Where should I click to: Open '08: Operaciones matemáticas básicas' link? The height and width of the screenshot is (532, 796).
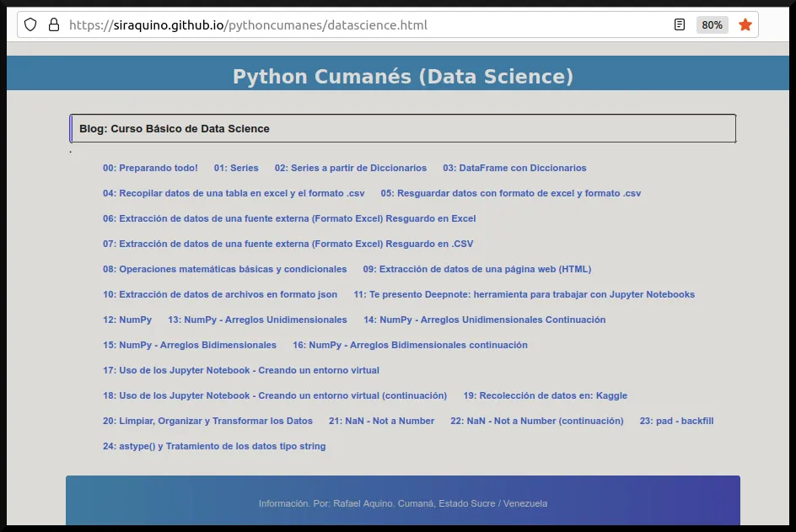coord(224,269)
